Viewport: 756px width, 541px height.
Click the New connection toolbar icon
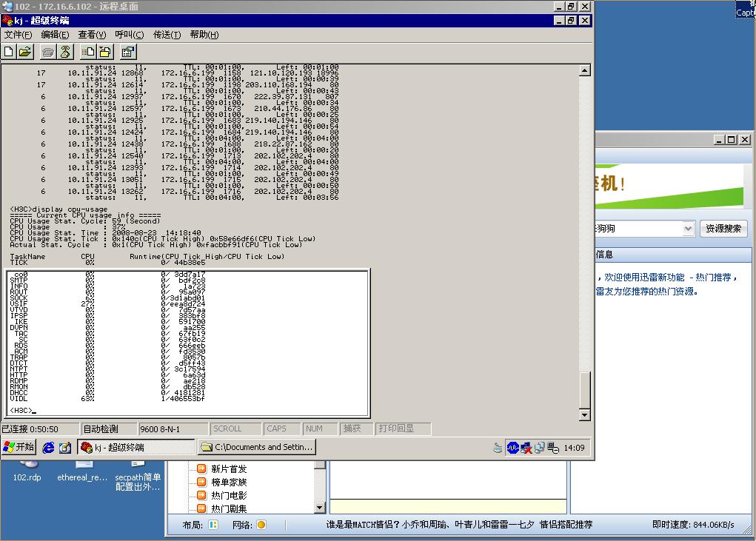[x=9, y=52]
